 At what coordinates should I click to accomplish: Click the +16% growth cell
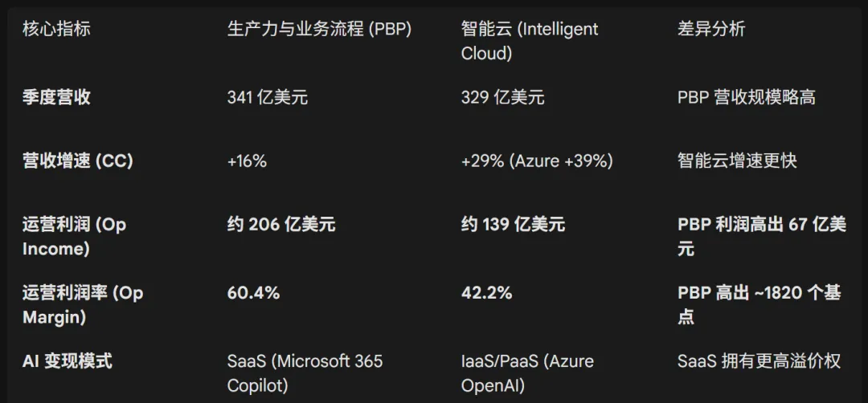coord(247,161)
